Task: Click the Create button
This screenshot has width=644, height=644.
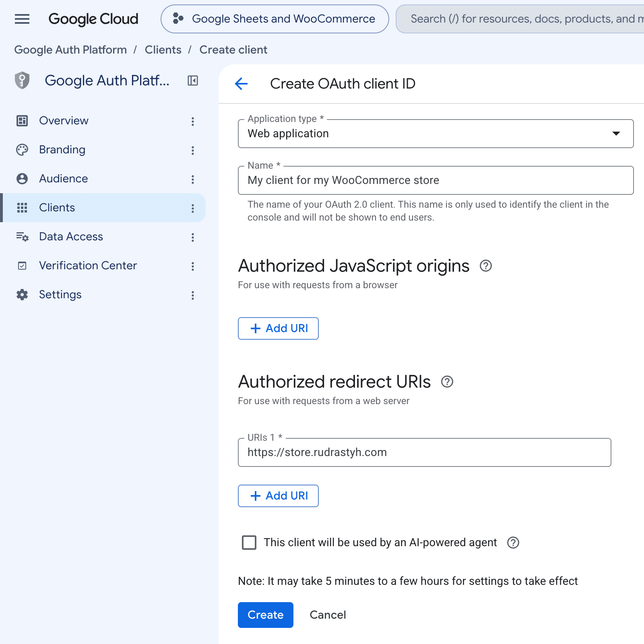Action: tap(266, 615)
